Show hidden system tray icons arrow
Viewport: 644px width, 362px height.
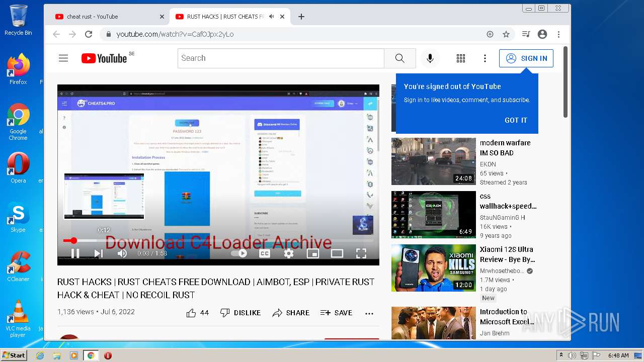[561, 355]
